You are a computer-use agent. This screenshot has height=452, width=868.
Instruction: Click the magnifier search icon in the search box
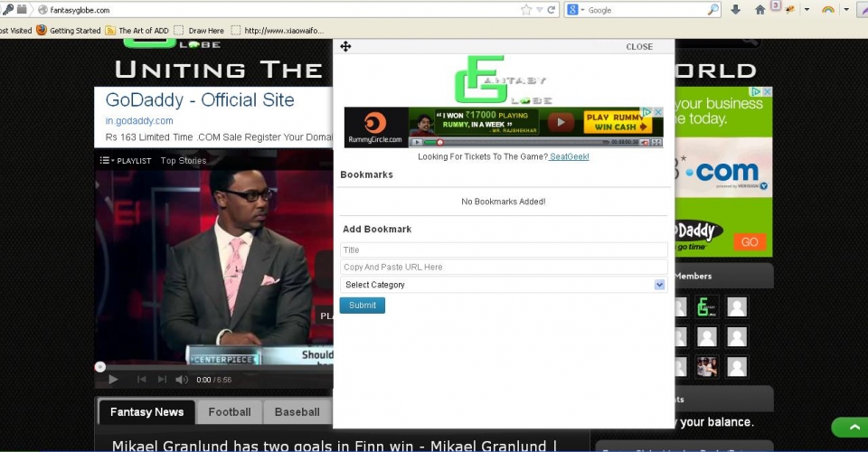713,10
